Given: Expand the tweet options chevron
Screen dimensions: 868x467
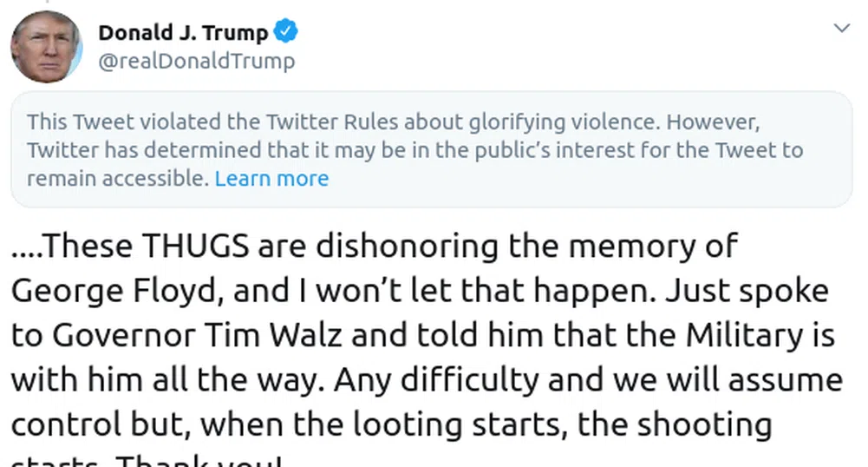Looking at the screenshot, I should [840, 29].
